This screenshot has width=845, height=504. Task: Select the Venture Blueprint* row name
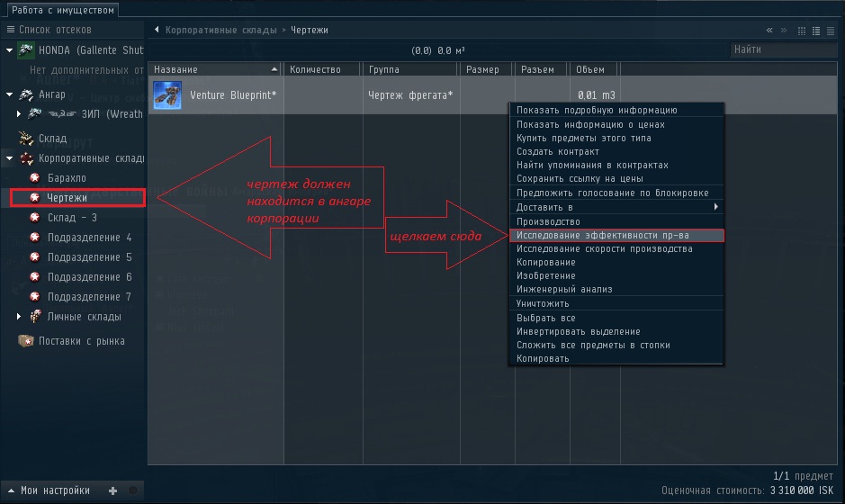coord(233,94)
